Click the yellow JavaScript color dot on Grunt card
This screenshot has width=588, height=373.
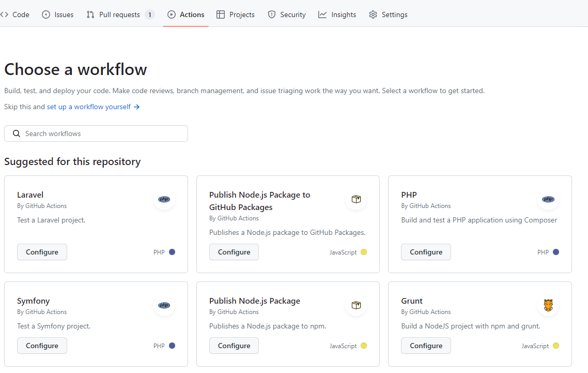556,346
